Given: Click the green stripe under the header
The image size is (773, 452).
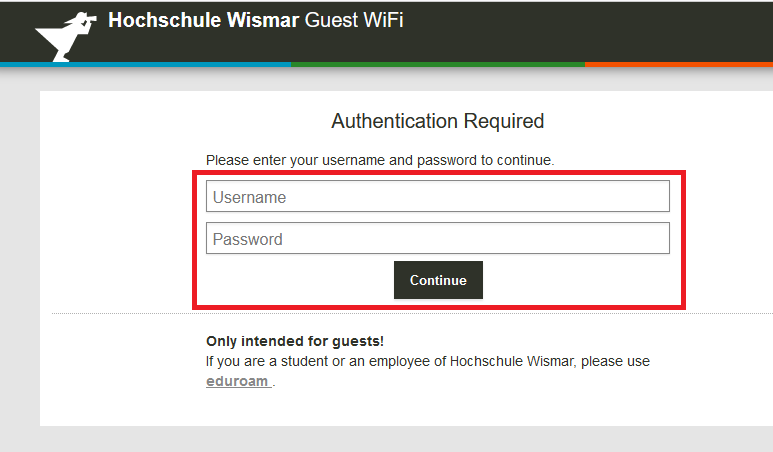Looking at the screenshot, I should pyautogui.click(x=438, y=65).
